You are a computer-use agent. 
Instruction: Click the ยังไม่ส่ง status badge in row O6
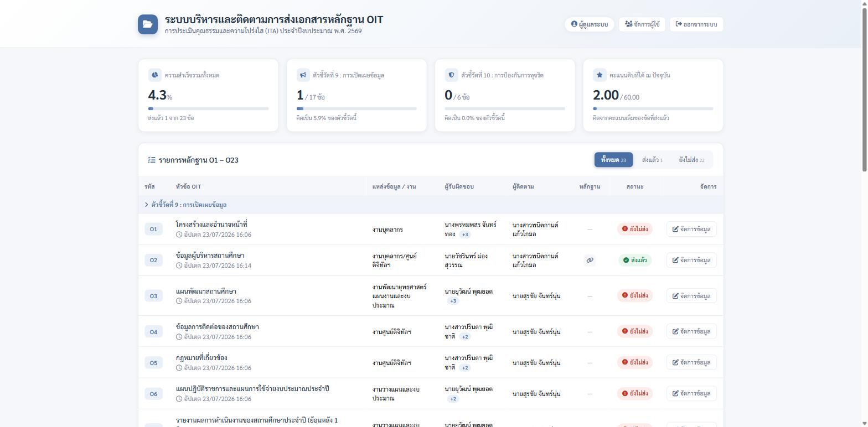coord(635,394)
